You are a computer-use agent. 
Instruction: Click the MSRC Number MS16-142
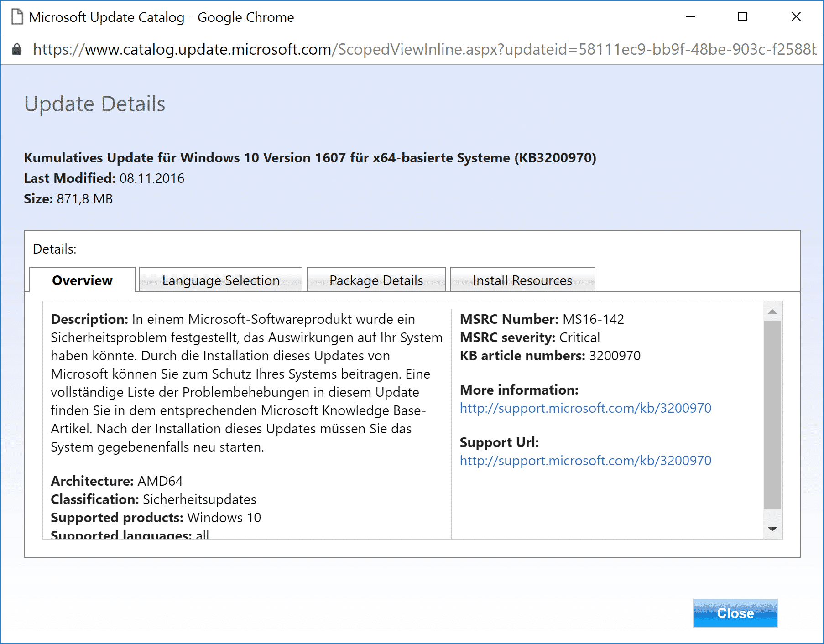[x=593, y=319]
